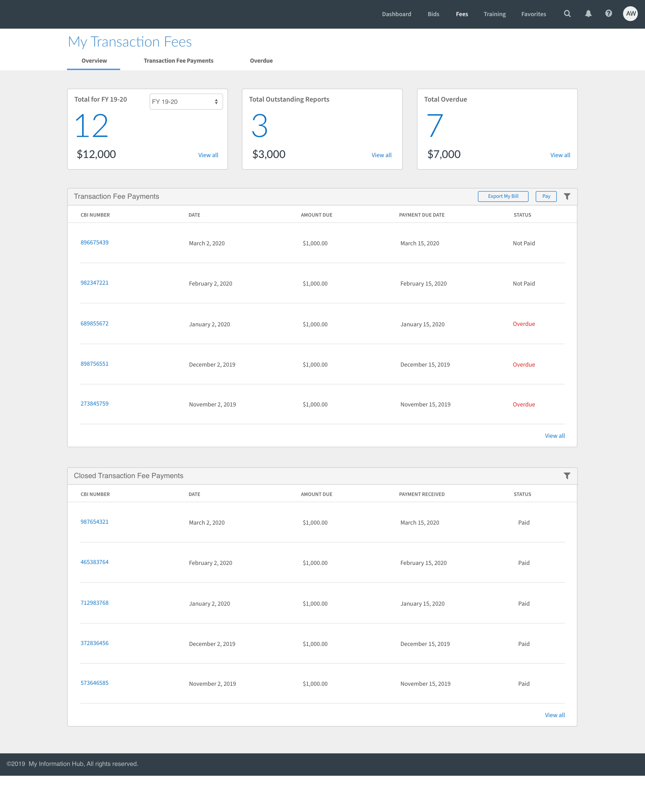This screenshot has width=645, height=812.
Task: Switch to the Transaction Fee Payments tab
Action: coord(178,61)
